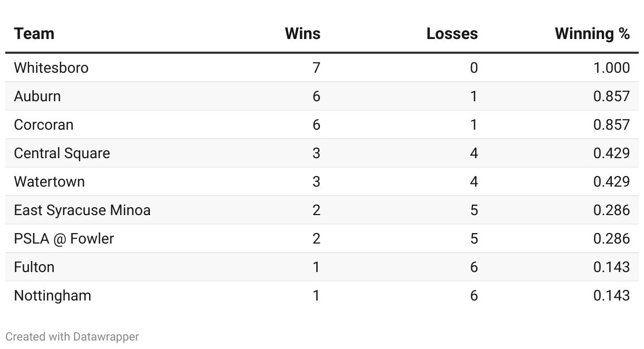Click Whitesboro's wins value of 7
This screenshot has height=349, width=644.
click(316, 68)
